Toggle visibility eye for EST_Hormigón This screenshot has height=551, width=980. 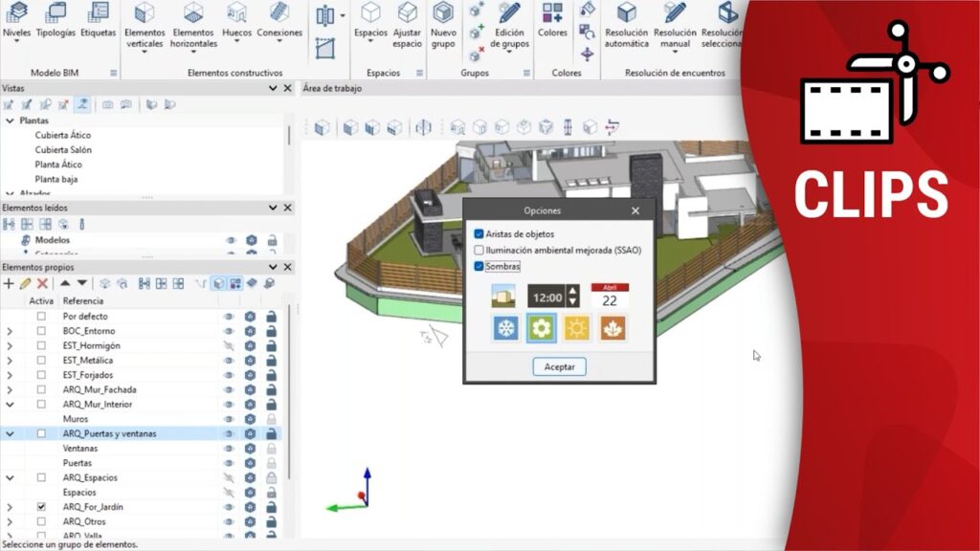pyautogui.click(x=230, y=345)
